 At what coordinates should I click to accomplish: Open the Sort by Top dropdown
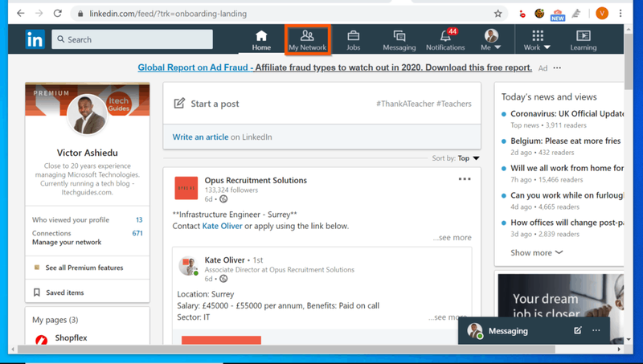[x=469, y=158]
